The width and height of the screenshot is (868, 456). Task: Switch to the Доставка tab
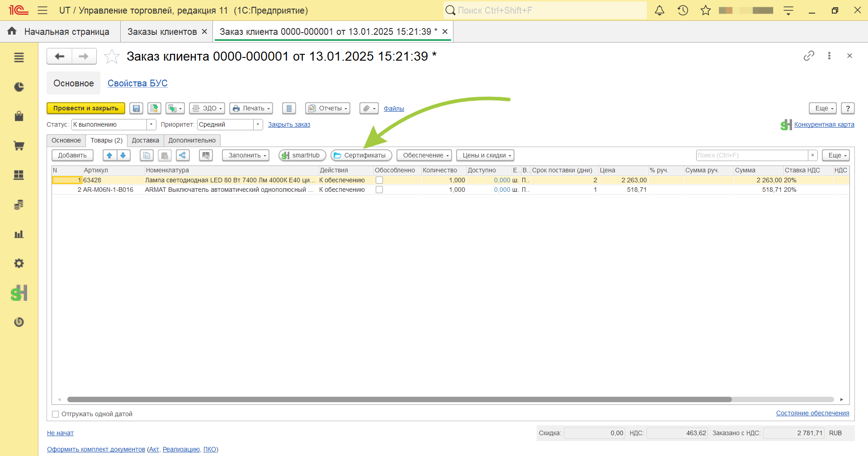tap(146, 141)
